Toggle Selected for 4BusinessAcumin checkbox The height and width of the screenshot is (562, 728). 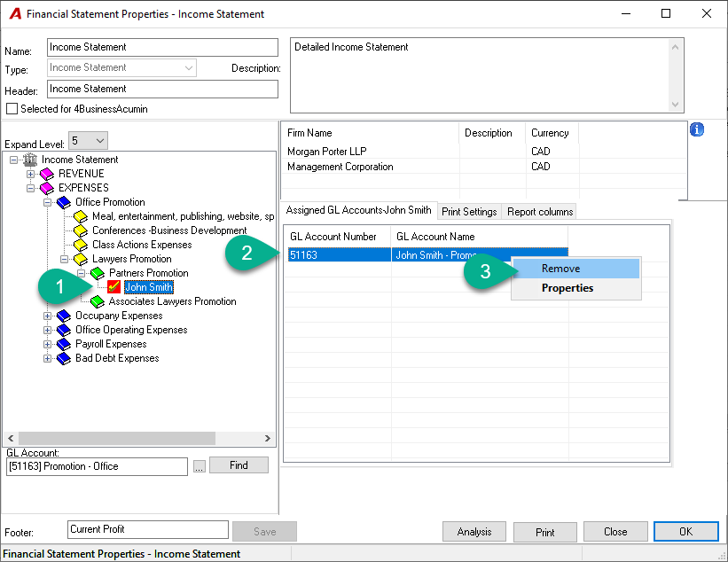pyautogui.click(x=12, y=109)
